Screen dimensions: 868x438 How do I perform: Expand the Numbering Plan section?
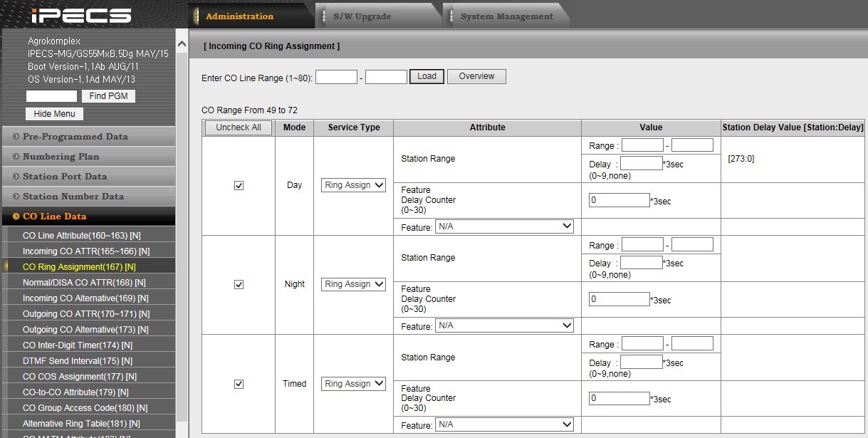click(61, 157)
